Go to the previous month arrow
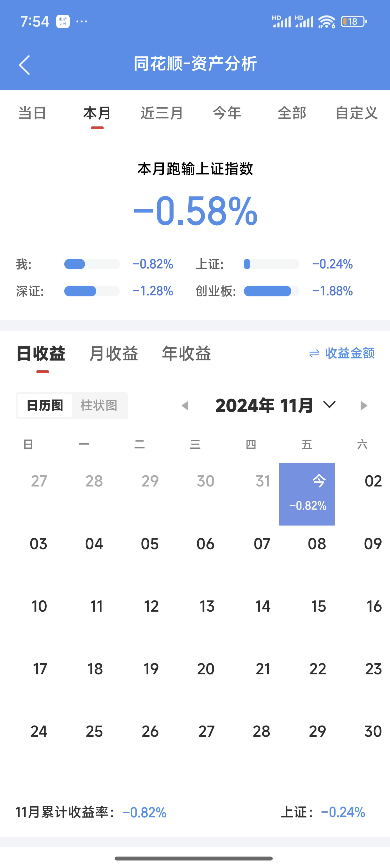Screen dimensions: 390x868 point(185,406)
